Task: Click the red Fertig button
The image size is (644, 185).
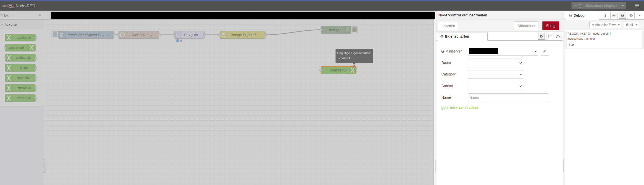Action: click(551, 26)
